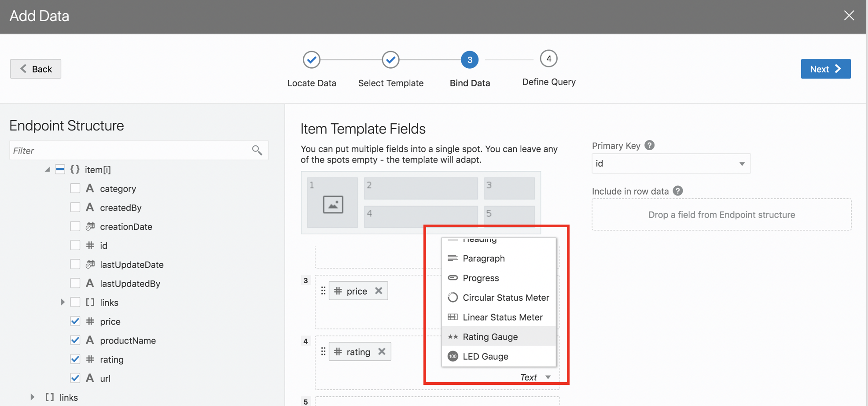Open the Primary Key id dropdown
The width and height of the screenshot is (868, 406).
click(671, 163)
